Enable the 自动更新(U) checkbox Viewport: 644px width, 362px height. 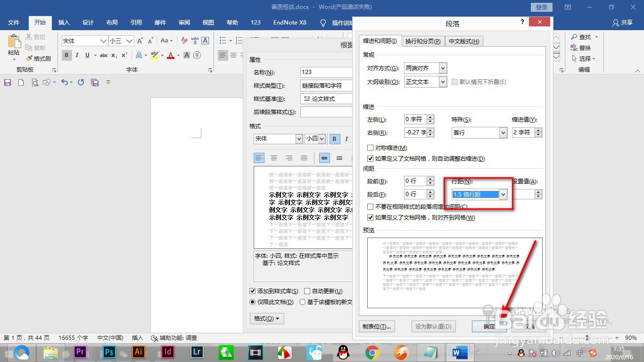tap(307, 291)
